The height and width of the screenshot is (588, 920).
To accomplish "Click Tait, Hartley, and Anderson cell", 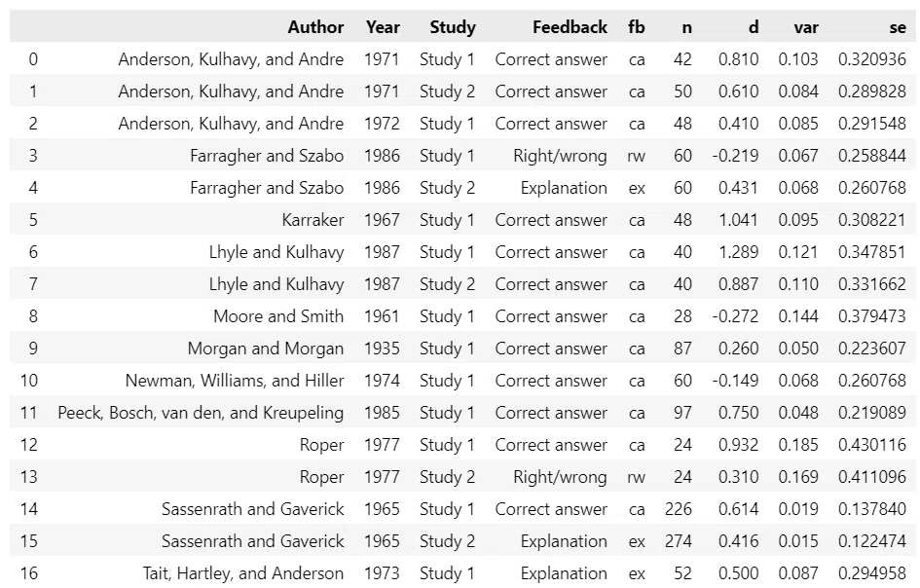I will (x=243, y=573).
